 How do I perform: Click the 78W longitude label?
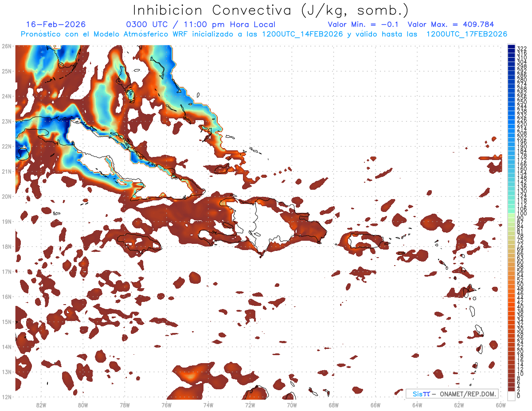click(125, 404)
